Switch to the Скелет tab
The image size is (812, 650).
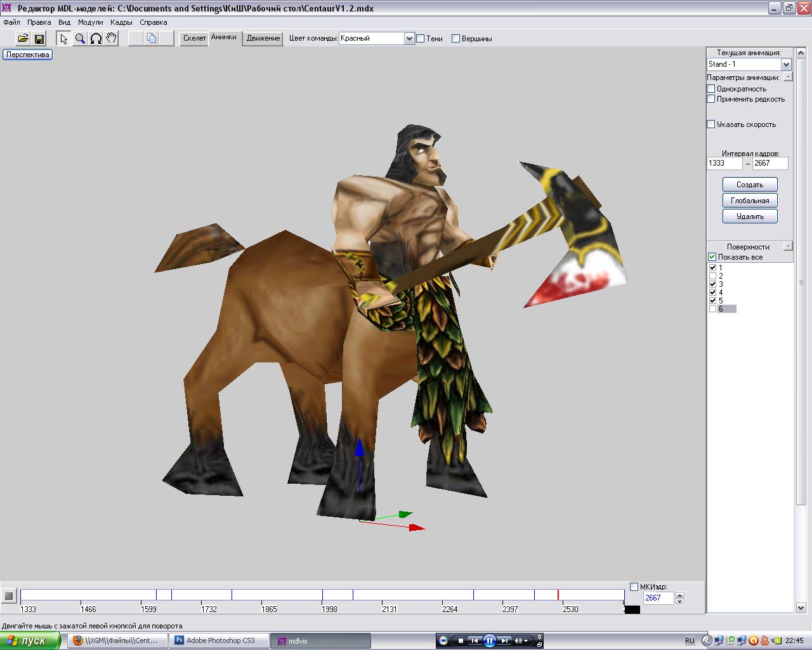(194, 38)
